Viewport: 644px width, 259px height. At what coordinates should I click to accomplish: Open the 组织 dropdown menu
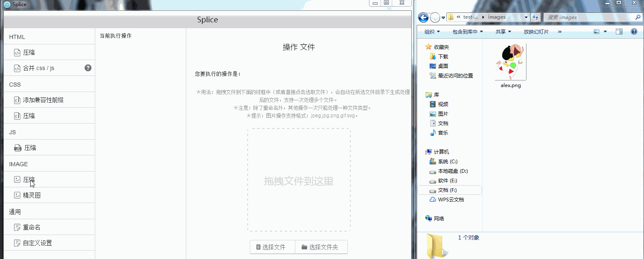[x=431, y=31]
